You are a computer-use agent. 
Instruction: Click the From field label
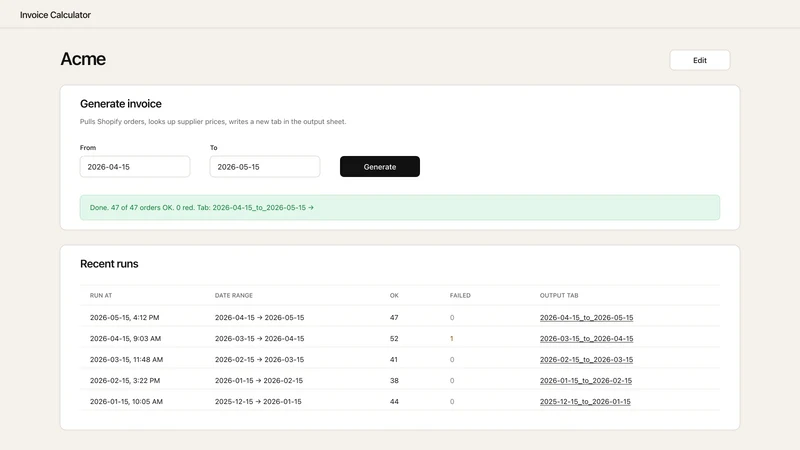pyautogui.click(x=88, y=147)
